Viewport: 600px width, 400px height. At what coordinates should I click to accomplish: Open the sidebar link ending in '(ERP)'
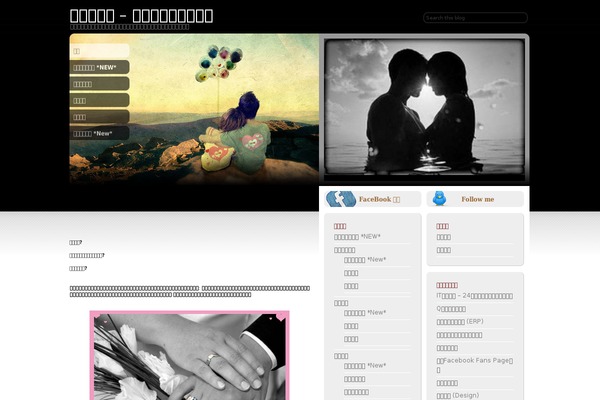[x=460, y=322]
